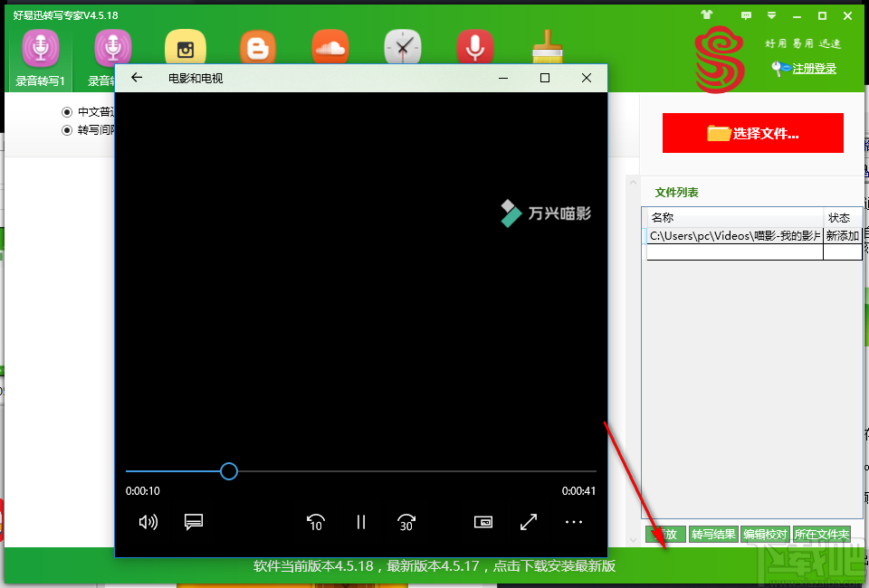Click the shirt skin icon in title bar
This screenshot has height=588, width=869.
coord(707,15)
